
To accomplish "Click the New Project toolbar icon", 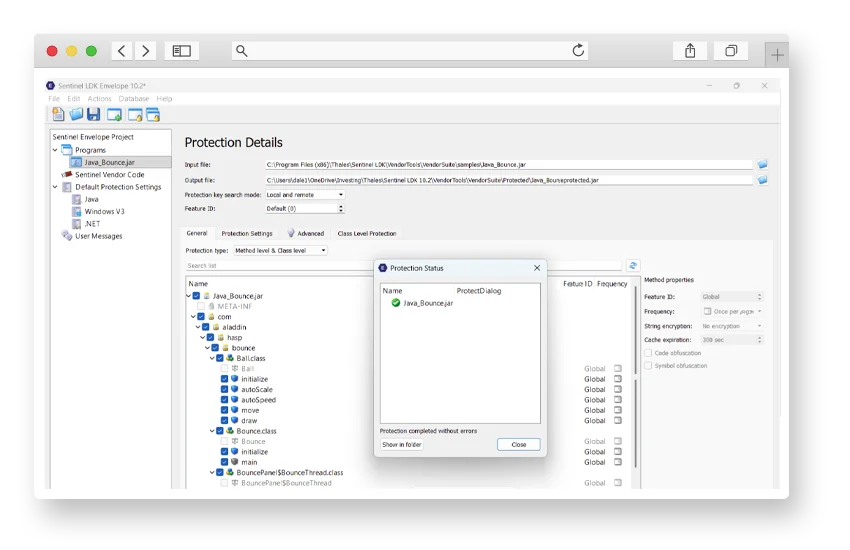I will pyautogui.click(x=58, y=114).
